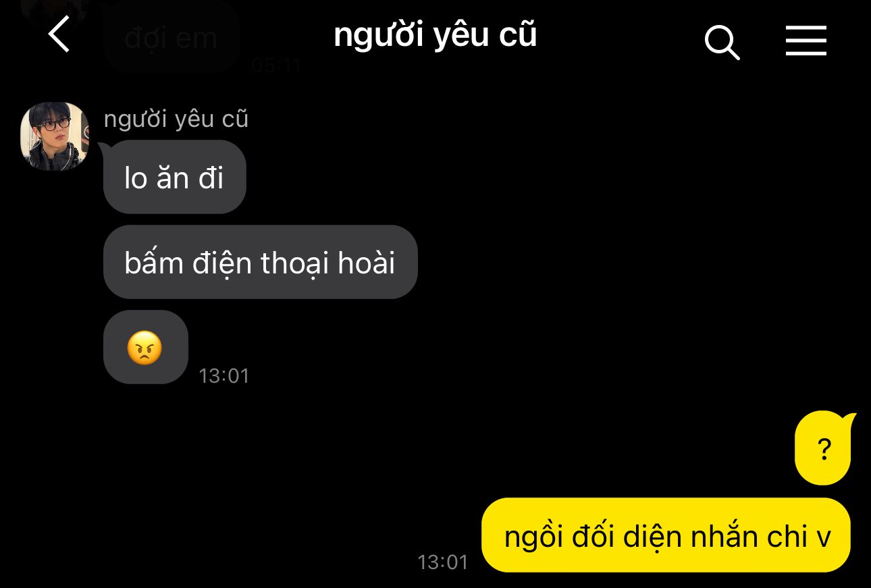
Task: Open the sender's profile picture
Action: 55,136
